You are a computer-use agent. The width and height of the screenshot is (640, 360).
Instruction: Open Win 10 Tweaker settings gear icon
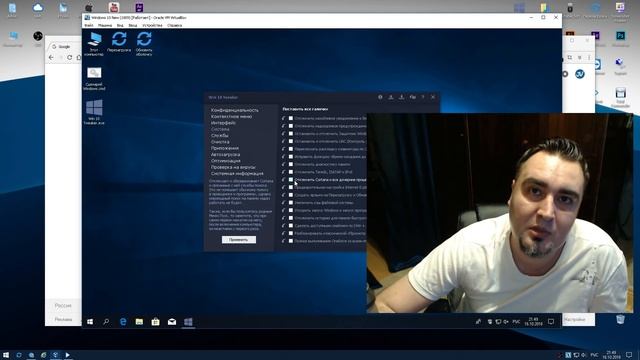tap(380, 97)
